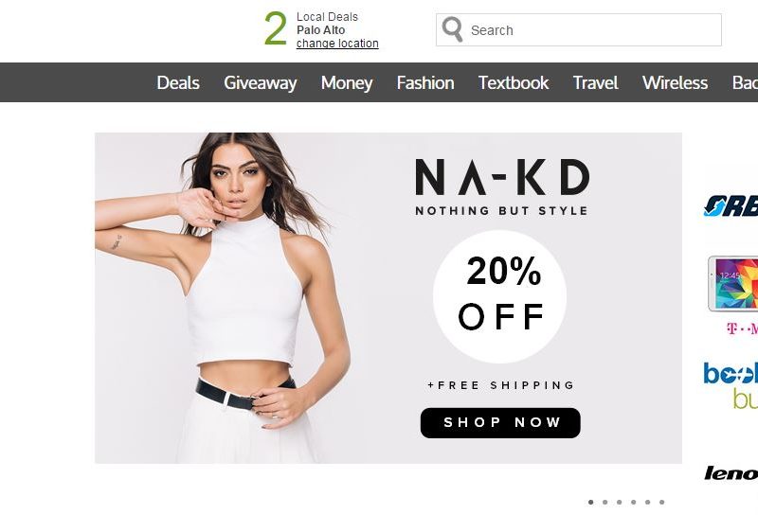Open the Deals menu item

tap(178, 82)
